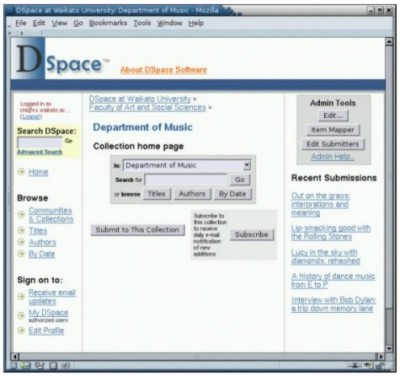Viewport: 400px width, 376px height.
Task: Click the security lock icon in status bar
Action: click(x=379, y=366)
